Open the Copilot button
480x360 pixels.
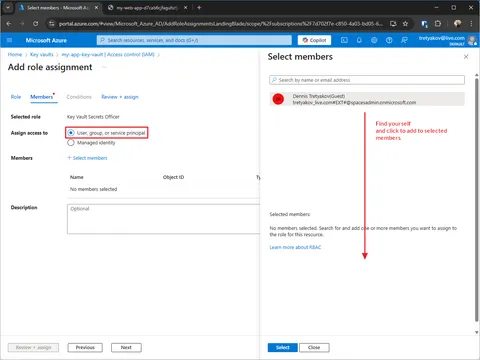314,40
